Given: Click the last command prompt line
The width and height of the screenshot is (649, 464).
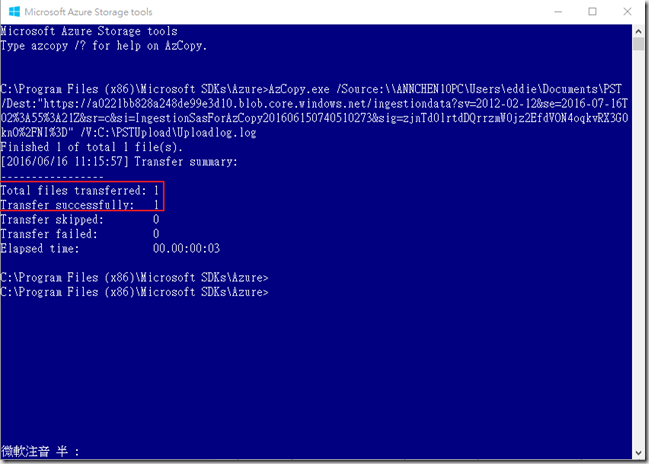Looking at the screenshot, I should pyautogui.click(x=135, y=291).
